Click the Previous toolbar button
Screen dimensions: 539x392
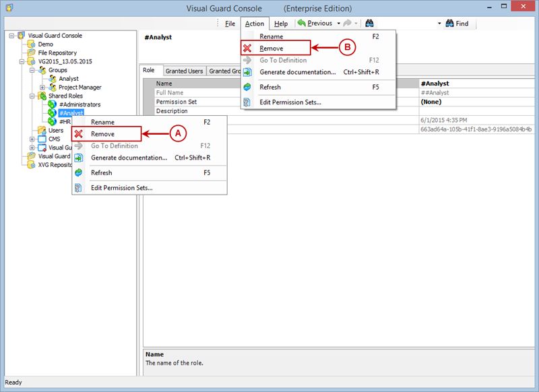pos(315,23)
